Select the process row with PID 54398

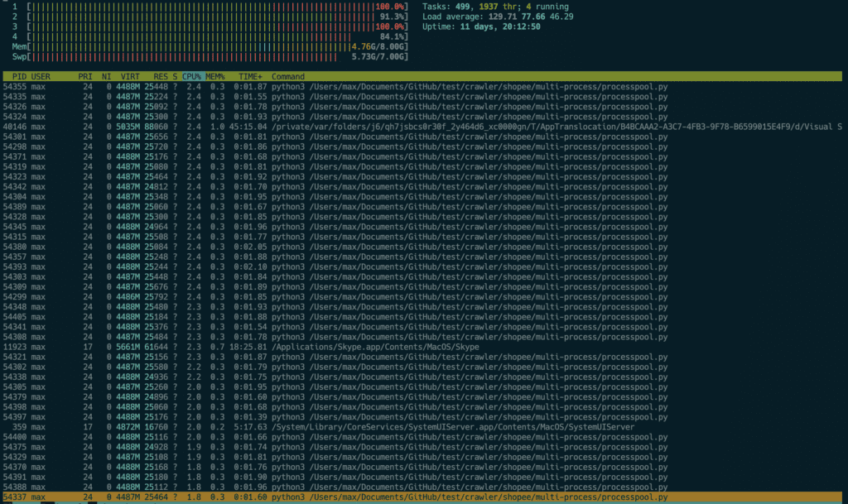[x=422, y=407]
